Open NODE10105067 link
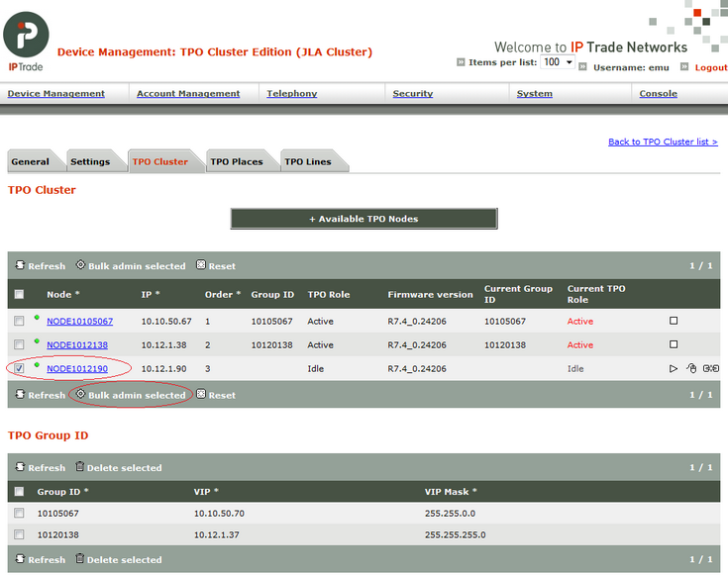Viewport: 728px width, 575px height. (80, 321)
